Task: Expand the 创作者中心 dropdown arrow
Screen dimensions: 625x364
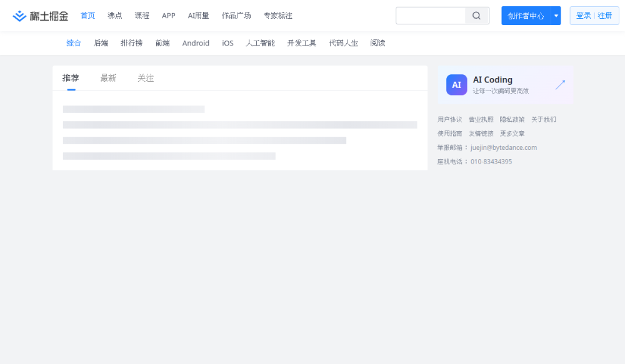Action: tap(556, 16)
